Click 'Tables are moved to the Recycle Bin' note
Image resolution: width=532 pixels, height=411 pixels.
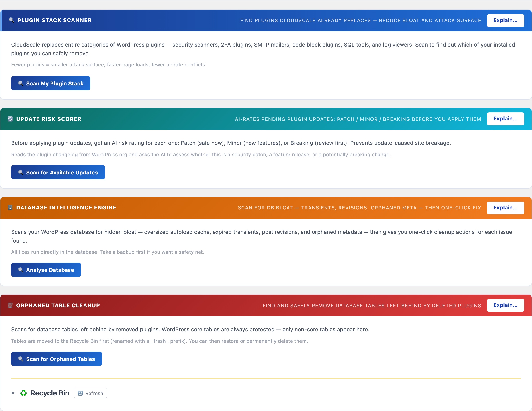[x=159, y=341]
